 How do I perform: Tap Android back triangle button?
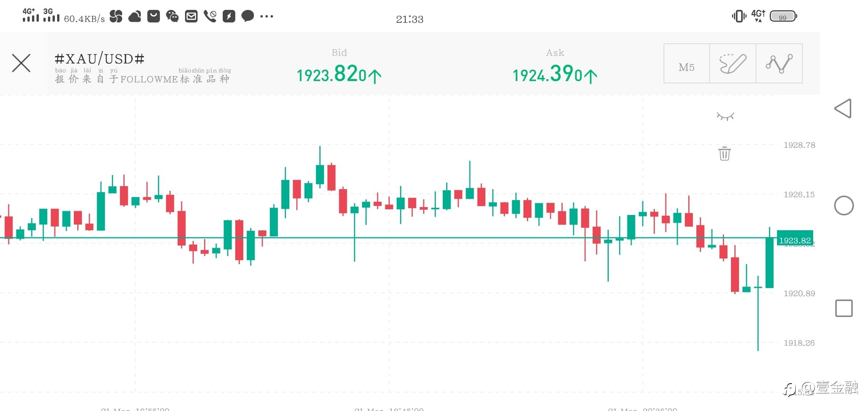point(843,109)
